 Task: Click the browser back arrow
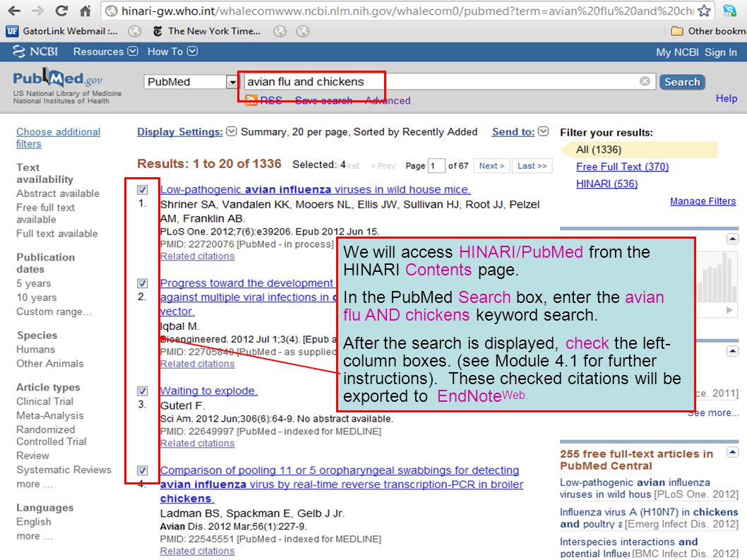coord(14,11)
